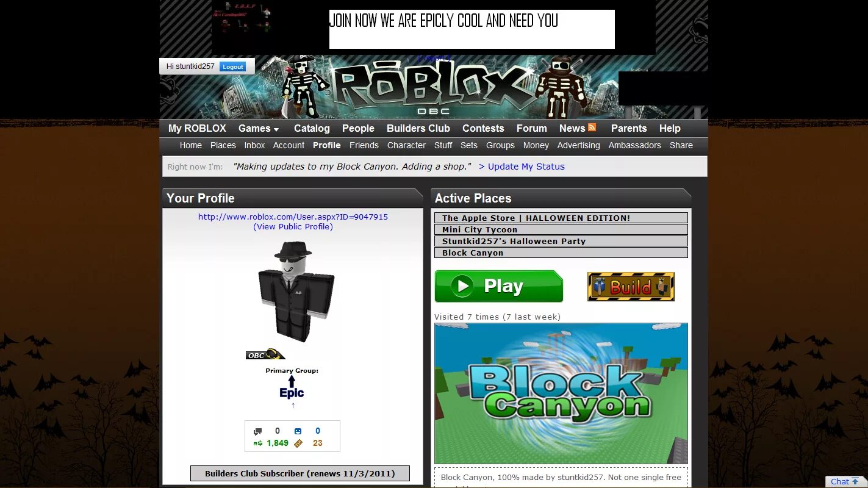868x488 pixels.
Task: Open the Catalog menu item
Action: coord(312,128)
